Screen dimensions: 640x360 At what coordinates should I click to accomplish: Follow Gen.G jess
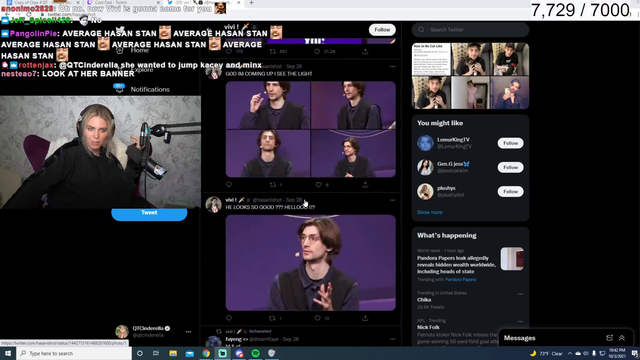click(510, 167)
